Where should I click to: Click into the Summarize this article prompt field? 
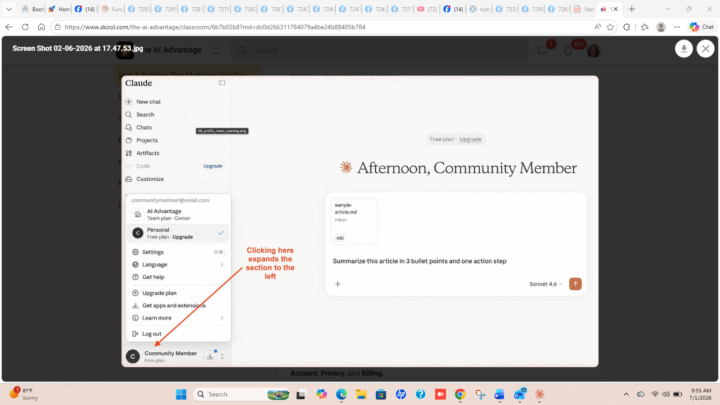419,261
